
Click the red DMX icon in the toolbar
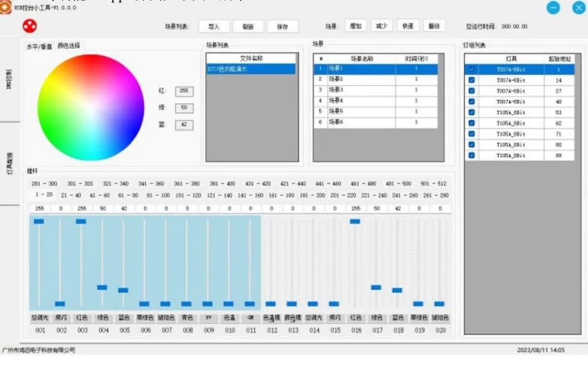coord(29,26)
